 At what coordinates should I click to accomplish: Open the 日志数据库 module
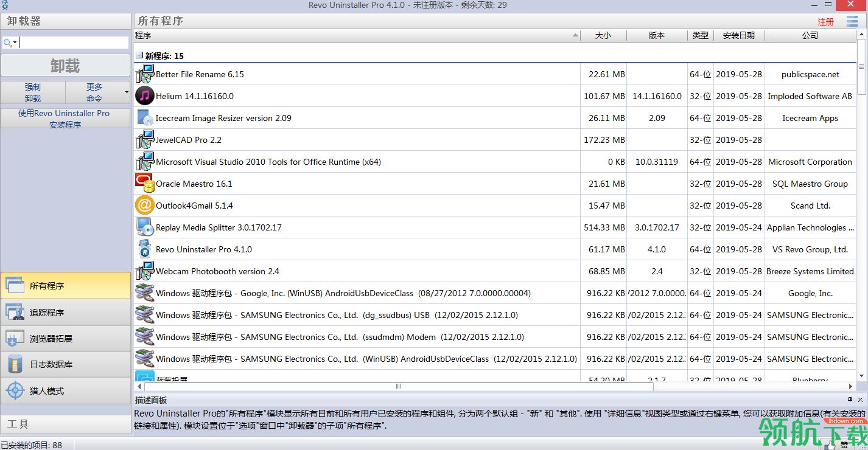click(x=65, y=364)
